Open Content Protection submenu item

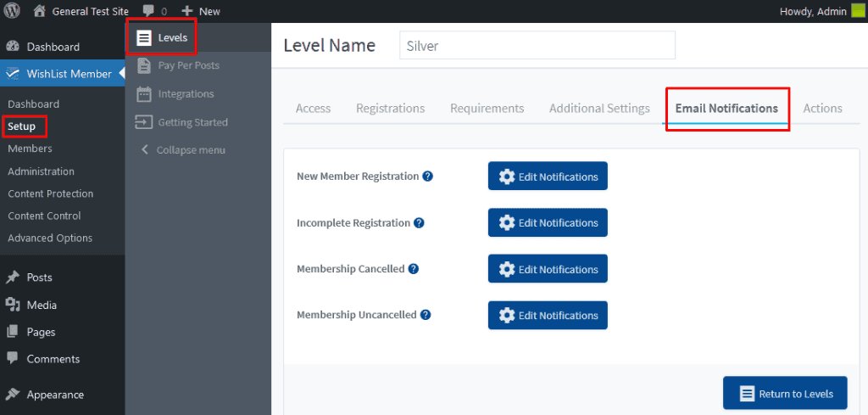coord(50,193)
